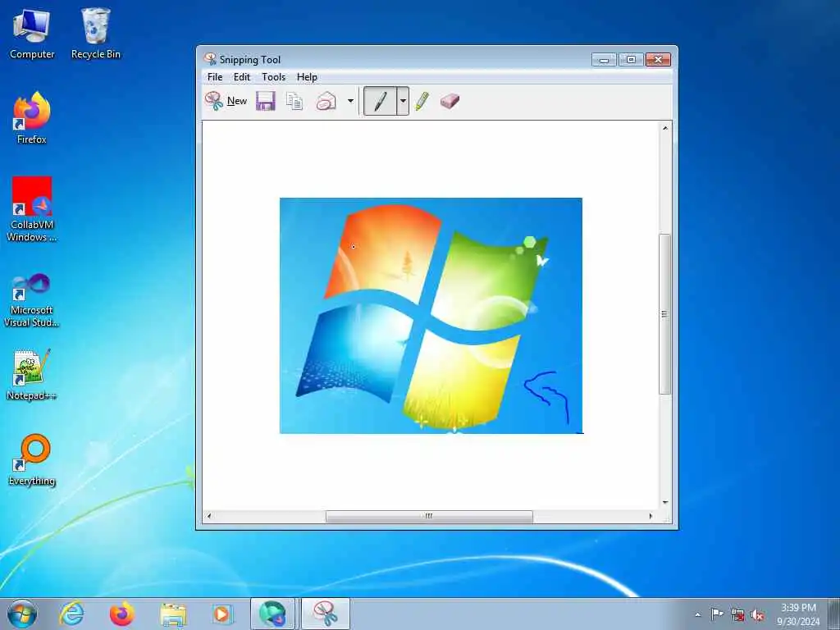Click the captured Windows logo snip image
The height and width of the screenshot is (630, 840).
click(431, 316)
